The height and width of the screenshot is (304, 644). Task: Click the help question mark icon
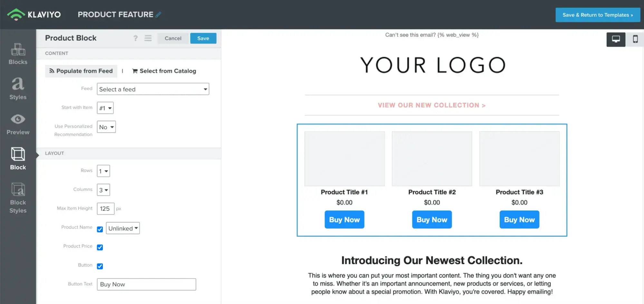[135, 38]
